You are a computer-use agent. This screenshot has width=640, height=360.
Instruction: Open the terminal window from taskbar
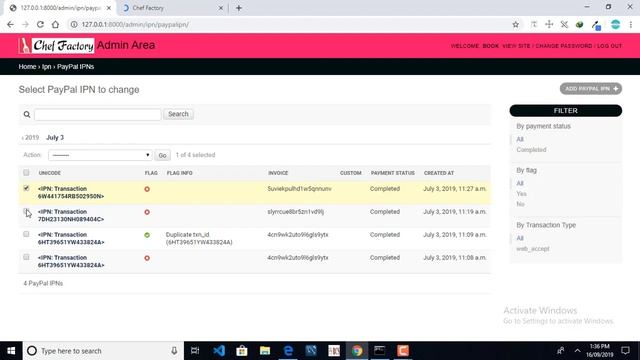coord(380,351)
